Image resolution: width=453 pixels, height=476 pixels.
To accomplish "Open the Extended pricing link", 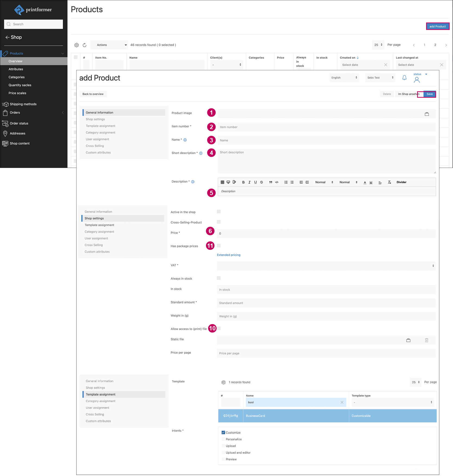I will tap(229, 255).
